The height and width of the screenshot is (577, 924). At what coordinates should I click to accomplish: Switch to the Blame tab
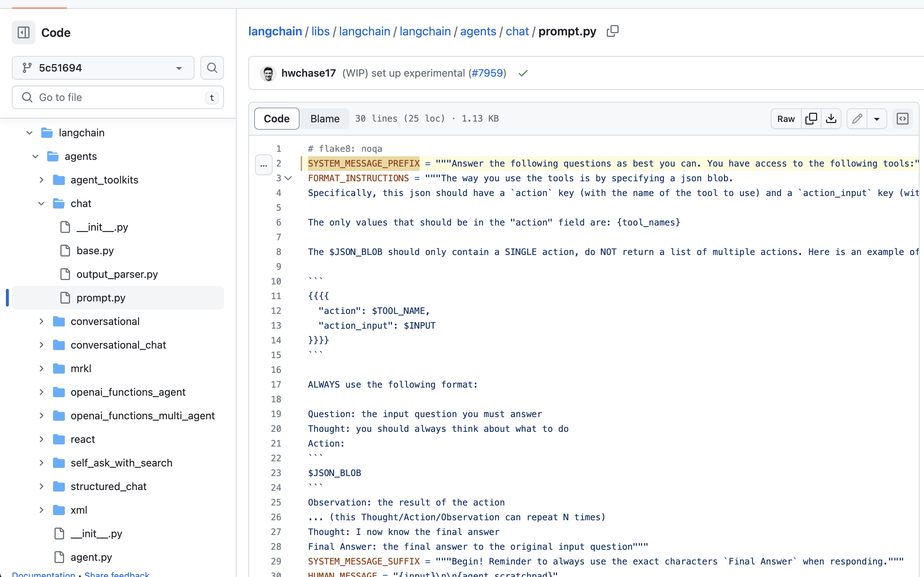[x=324, y=118]
